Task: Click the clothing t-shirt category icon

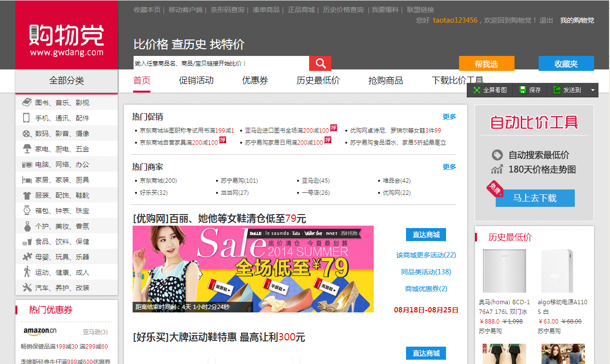Action: pos(27,195)
